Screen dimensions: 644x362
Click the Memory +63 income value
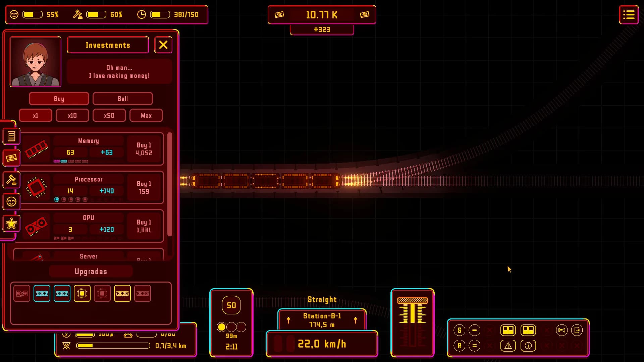click(x=107, y=153)
